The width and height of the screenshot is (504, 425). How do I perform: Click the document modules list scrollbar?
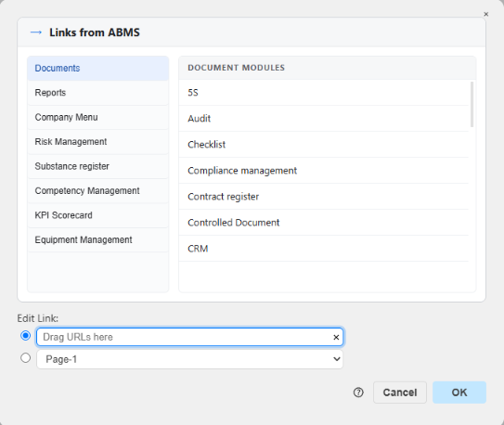pos(472,105)
